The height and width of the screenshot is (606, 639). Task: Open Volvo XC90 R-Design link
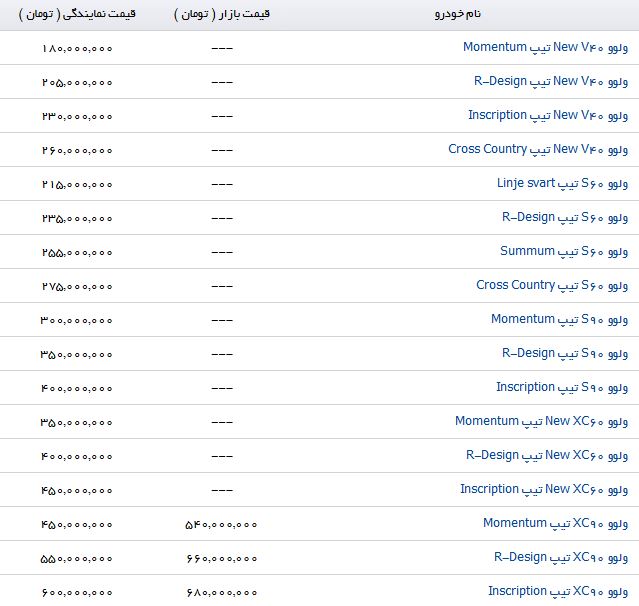point(561,558)
